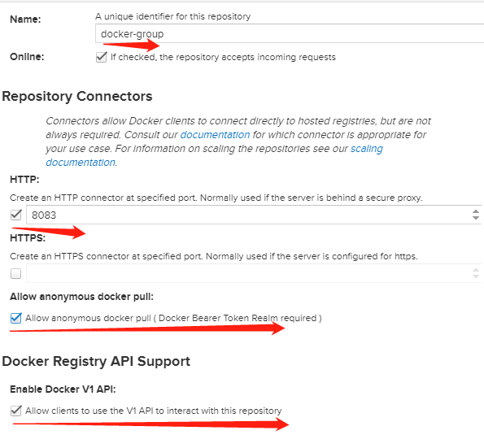
Task: Click the HTTPS port down spinner arrow
Action: click(x=476, y=276)
